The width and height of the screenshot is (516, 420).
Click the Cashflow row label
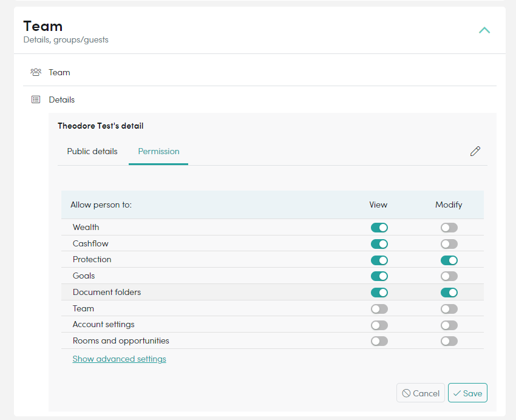click(90, 244)
